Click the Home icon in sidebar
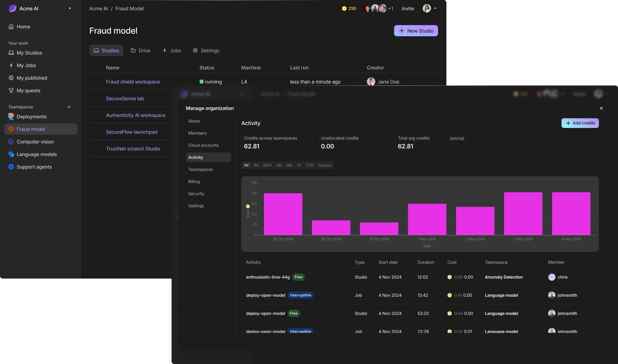This screenshot has width=618, height=364. (x=11, y=27)
